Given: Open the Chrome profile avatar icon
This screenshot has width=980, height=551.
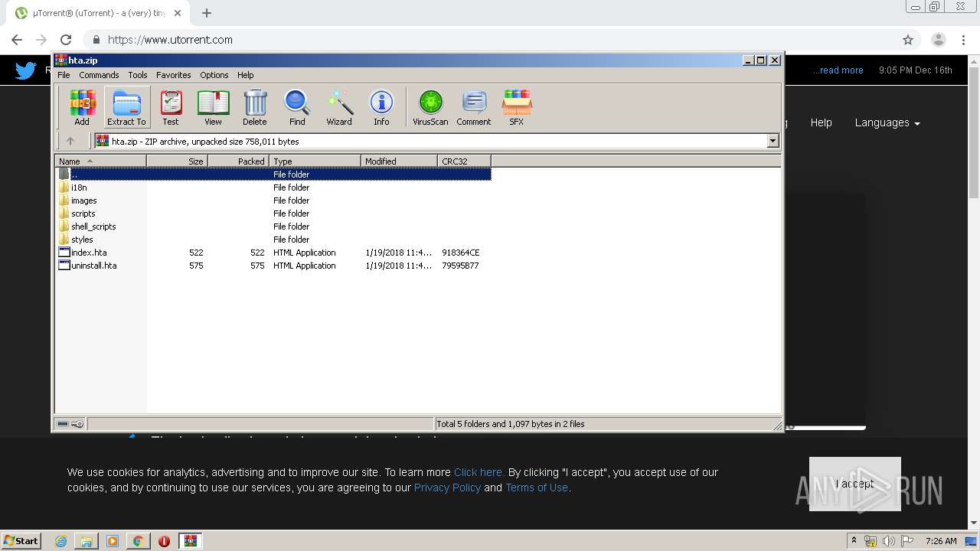Looking at the screenshot, I should click(939, 40).
